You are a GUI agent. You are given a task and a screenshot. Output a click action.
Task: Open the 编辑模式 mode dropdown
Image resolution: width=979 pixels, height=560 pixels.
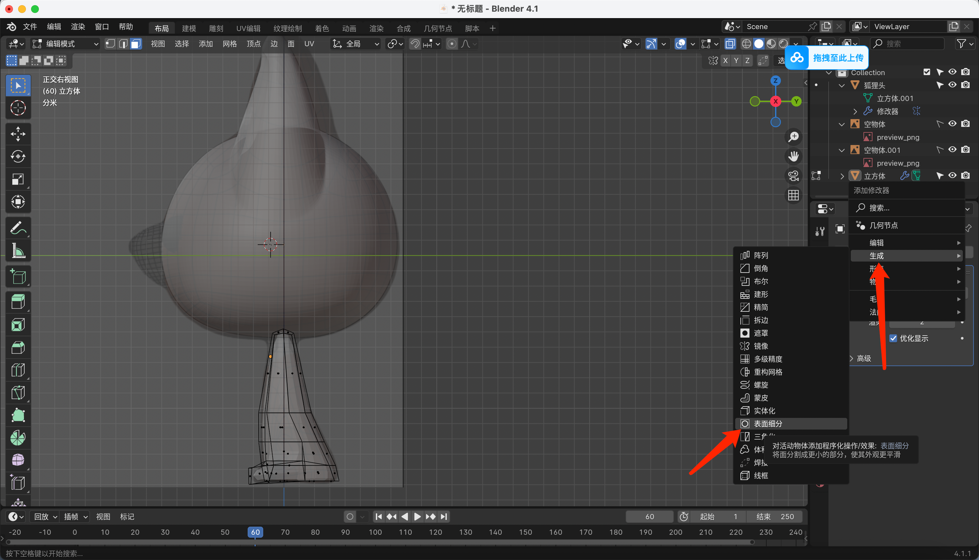(65, 44)
